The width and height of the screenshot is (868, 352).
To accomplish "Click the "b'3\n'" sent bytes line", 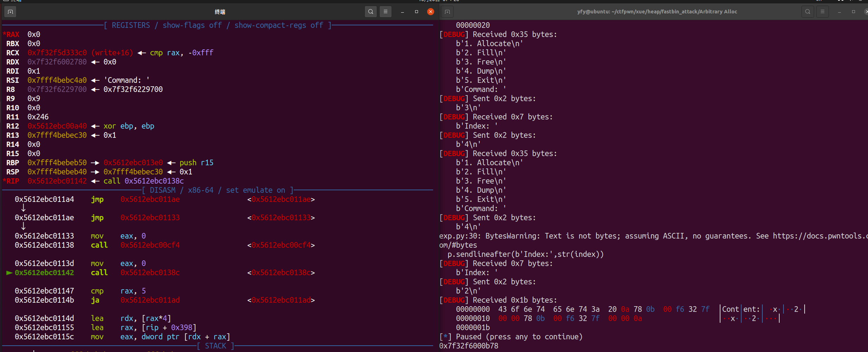I will [468, 108].
